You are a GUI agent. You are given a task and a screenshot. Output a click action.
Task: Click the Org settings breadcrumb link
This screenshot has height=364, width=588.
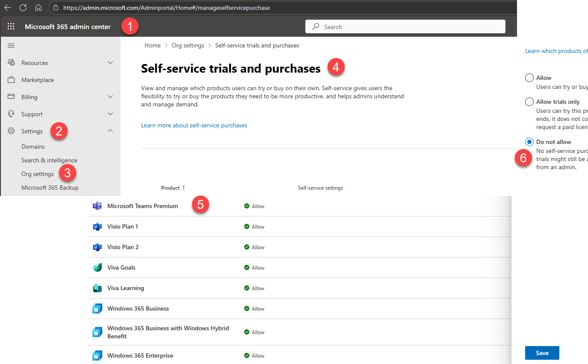188,45
